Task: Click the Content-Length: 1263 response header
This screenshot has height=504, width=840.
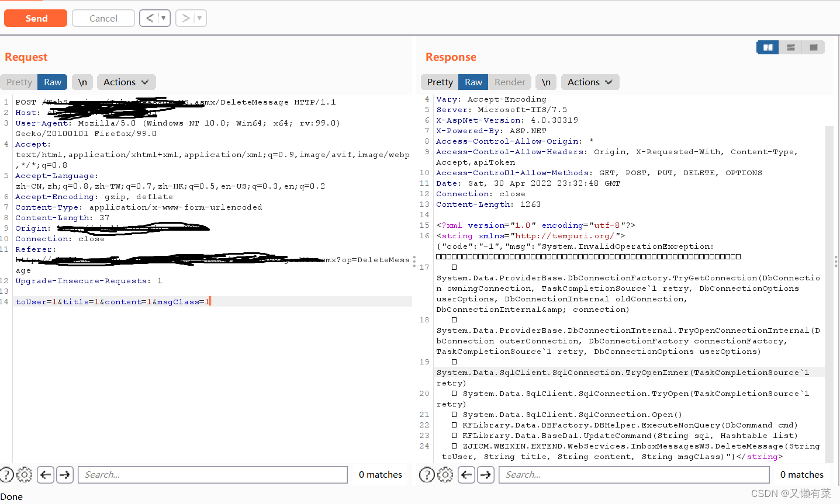Action: coord(488,204)
